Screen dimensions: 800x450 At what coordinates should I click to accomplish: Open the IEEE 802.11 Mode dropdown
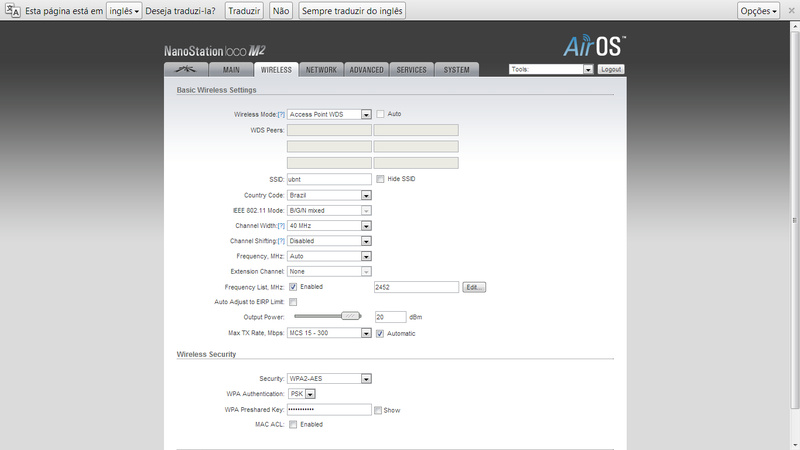[329, 211]
